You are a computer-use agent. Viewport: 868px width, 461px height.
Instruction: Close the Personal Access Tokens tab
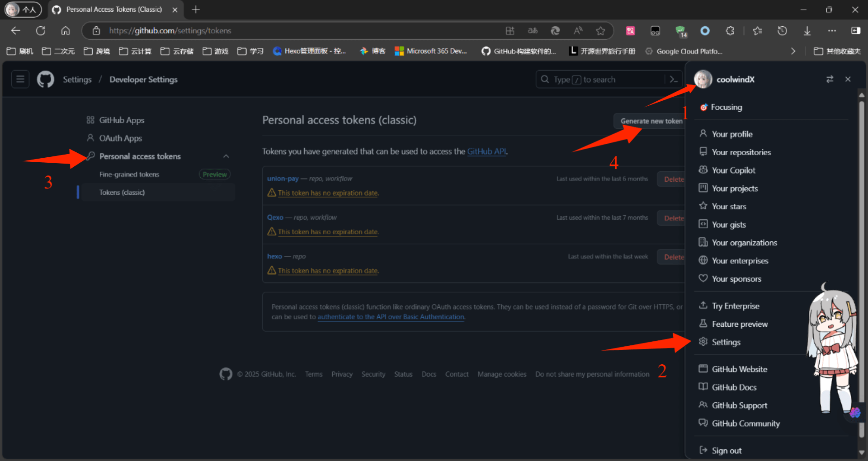pos(175,9)
